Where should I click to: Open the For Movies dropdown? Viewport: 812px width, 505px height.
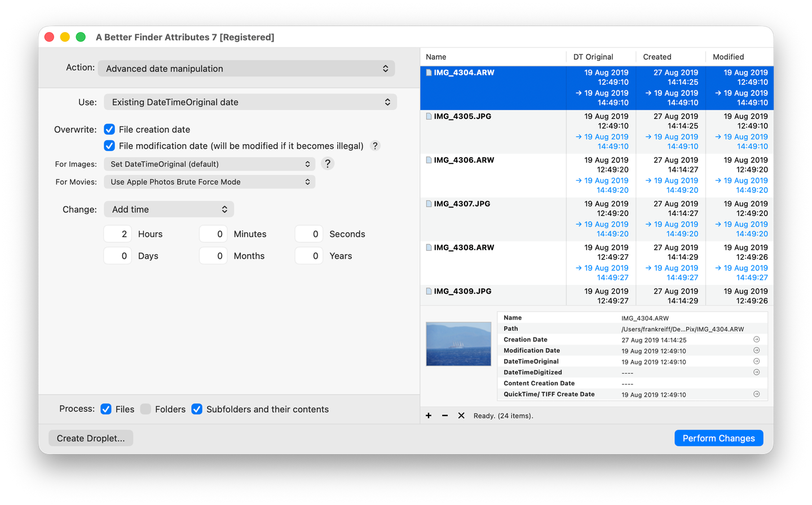pos(209,182)
